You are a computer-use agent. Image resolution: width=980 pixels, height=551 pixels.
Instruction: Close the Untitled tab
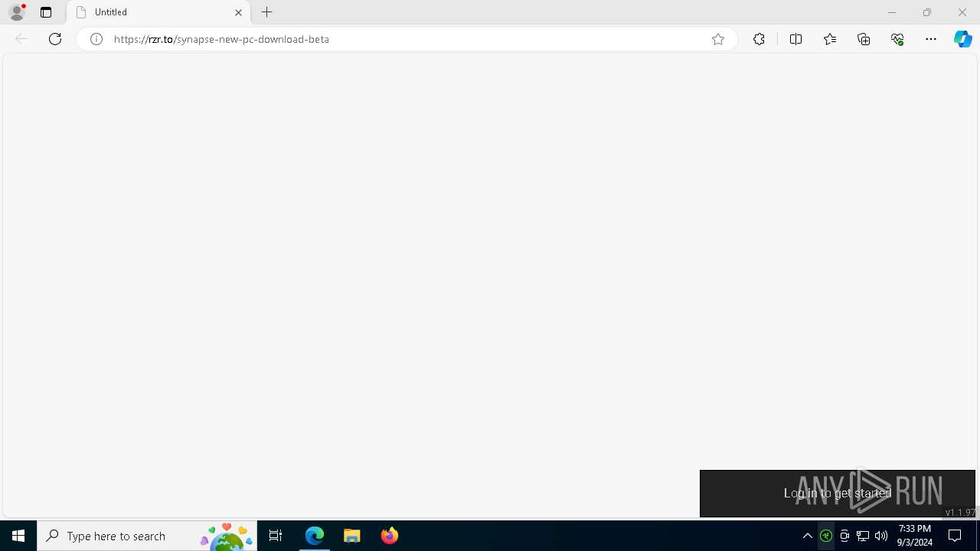pos(238,12)
